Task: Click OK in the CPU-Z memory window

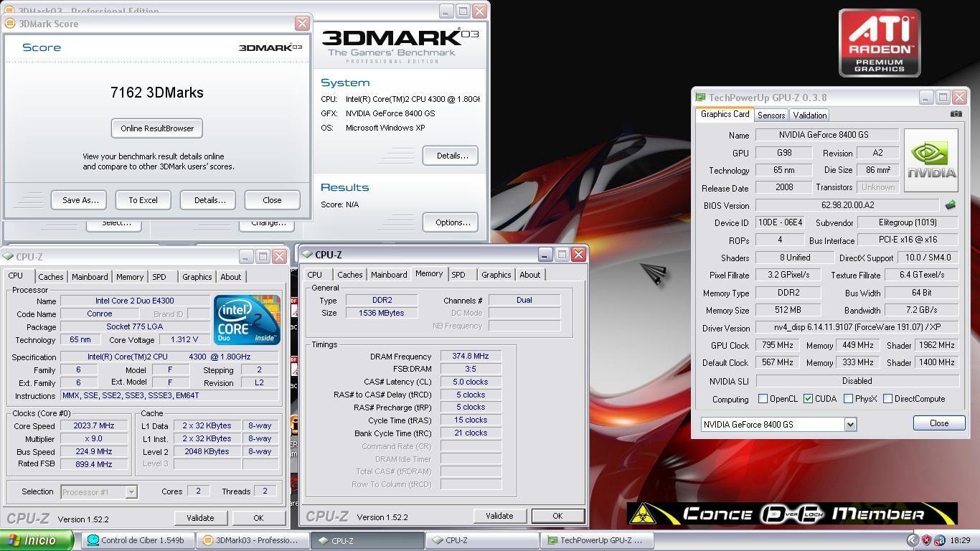Action: click(x=557, y=516)
